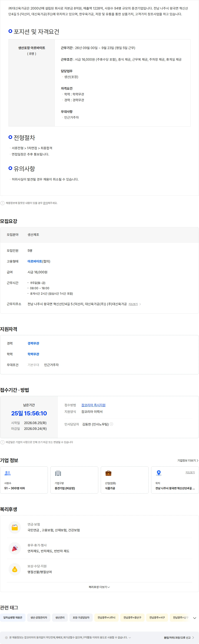Open the 문의 link in the notice
Image resolution: width=199 pixels, height=644 pixels.
45,203
